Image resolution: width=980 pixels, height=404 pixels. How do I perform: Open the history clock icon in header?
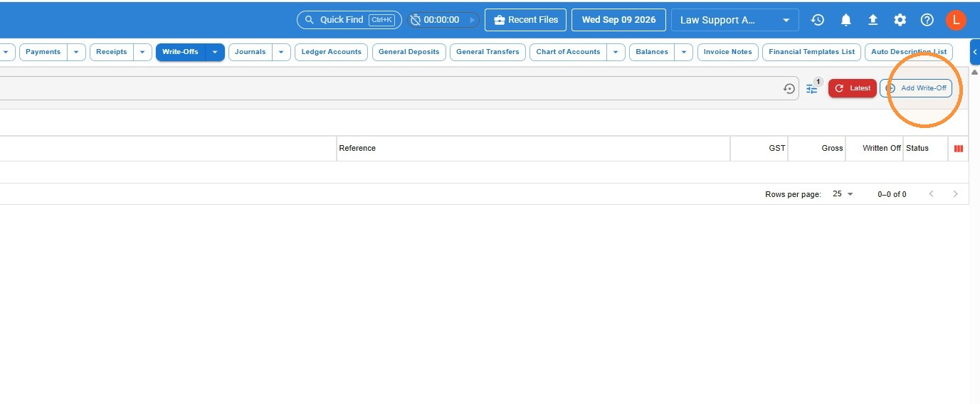[x=818, y=20]
